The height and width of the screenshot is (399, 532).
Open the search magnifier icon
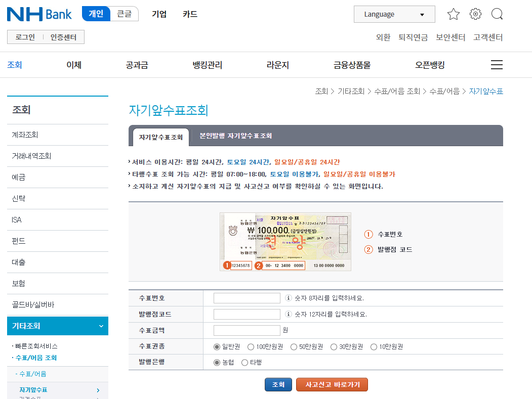click(497, 14)
